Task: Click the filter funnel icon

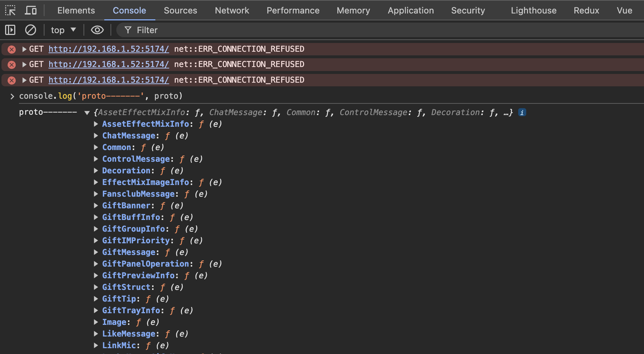Action: pos(128,30)
